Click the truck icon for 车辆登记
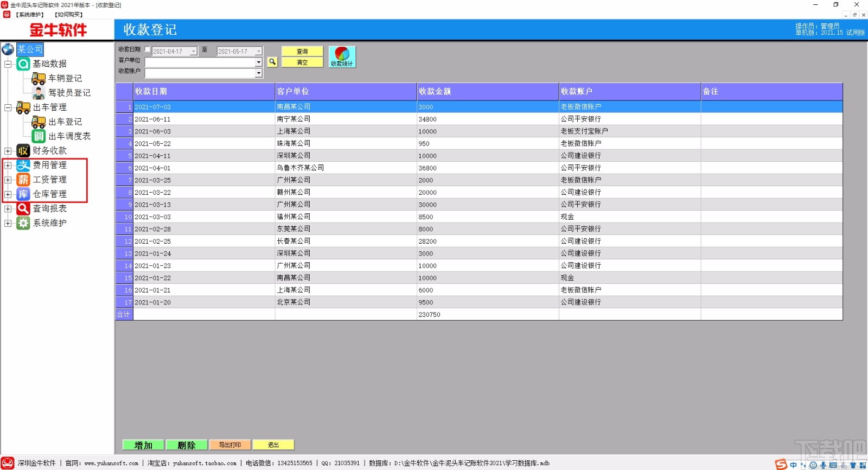Viewport: 868px width, 470px height. pos(39,79)
